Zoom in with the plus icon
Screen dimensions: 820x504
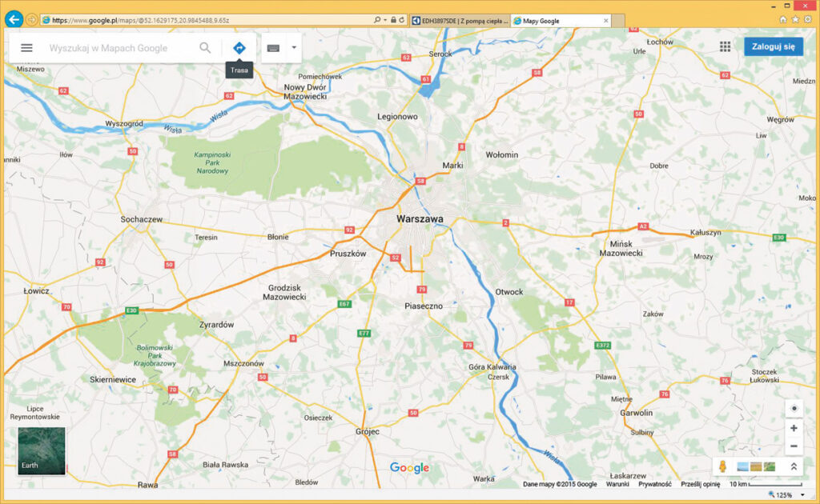(x=794, y=429)
